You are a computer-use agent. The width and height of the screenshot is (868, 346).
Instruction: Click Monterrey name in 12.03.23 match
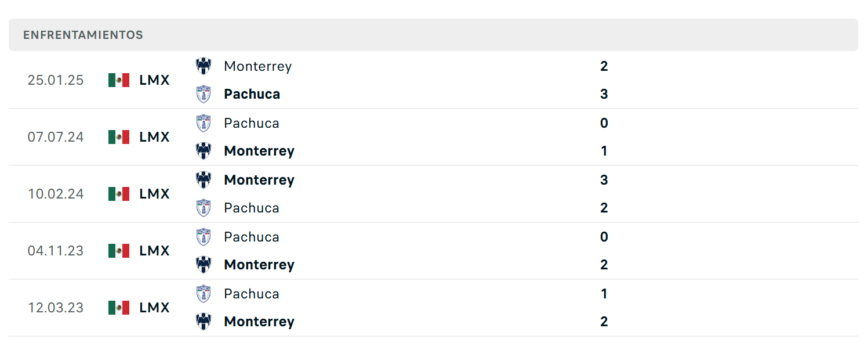259,322
